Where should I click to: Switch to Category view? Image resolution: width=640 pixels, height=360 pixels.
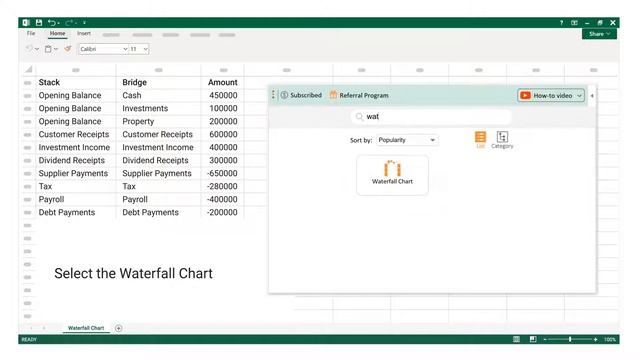[x=502, y=140]
